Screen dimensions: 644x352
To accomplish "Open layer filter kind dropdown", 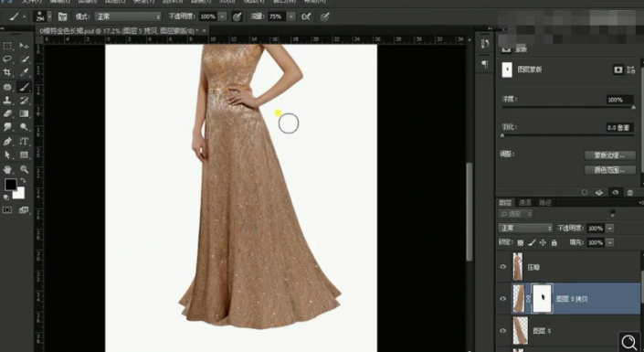I will [x=515, y=214].
